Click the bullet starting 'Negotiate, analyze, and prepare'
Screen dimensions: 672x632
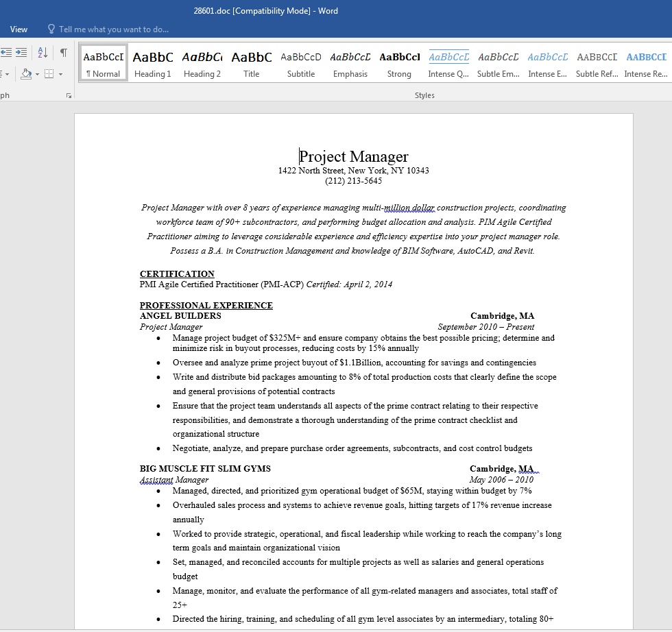pos(352,448)
